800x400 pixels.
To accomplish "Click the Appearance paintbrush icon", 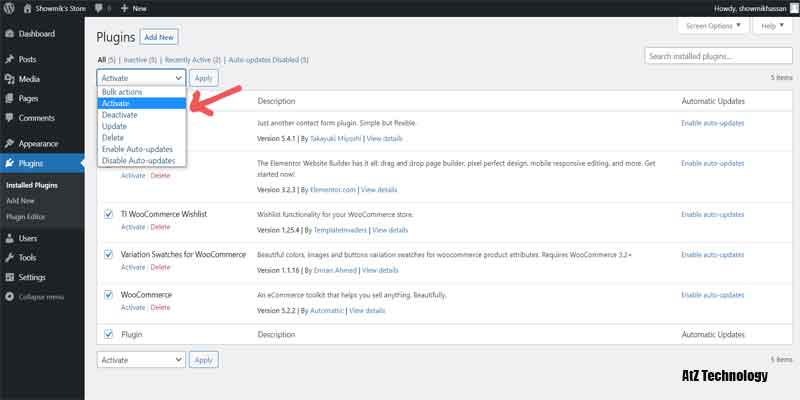I will click(x=9, y=144).
